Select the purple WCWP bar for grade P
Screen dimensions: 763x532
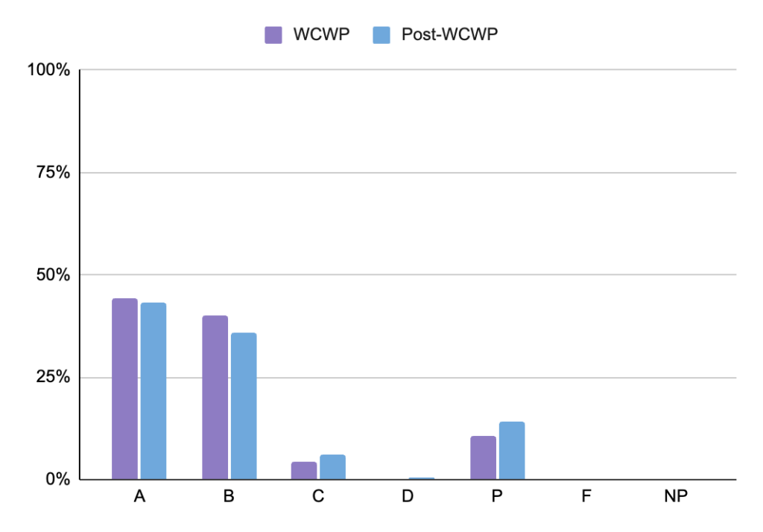pyautogui.click(x=483, y=457)
